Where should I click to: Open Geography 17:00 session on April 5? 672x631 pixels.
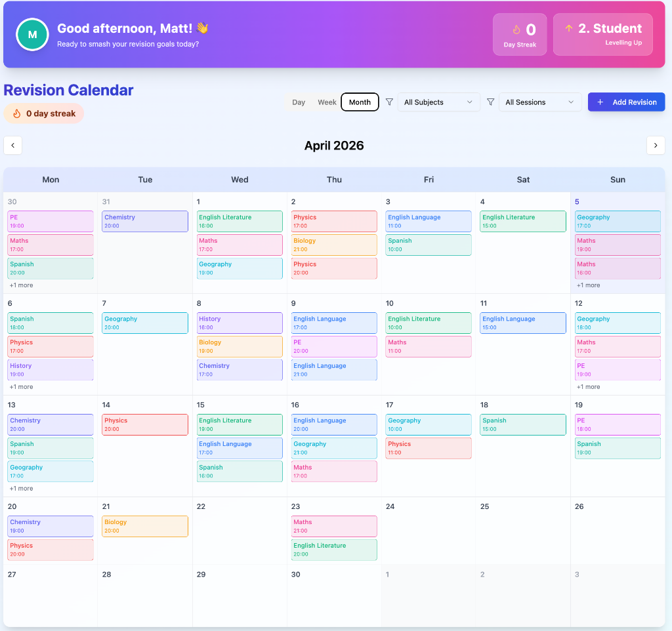pos(618,222)
